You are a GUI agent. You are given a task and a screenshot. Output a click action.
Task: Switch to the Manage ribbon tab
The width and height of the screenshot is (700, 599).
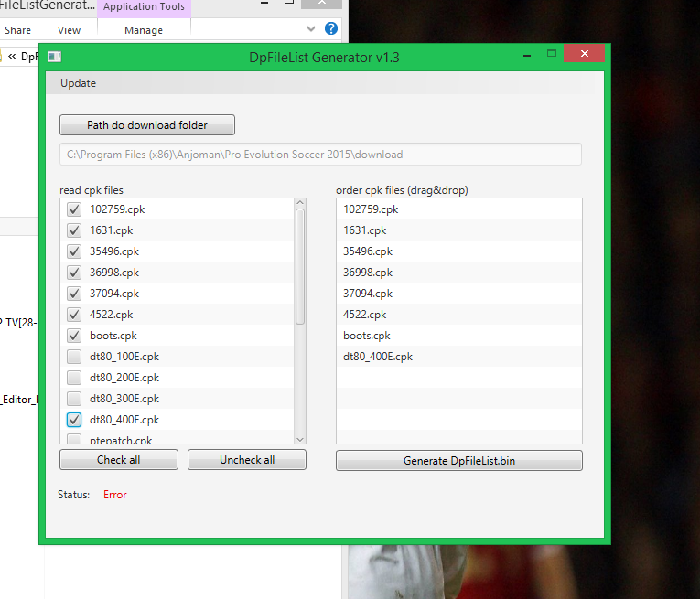[x=144, y=30]
